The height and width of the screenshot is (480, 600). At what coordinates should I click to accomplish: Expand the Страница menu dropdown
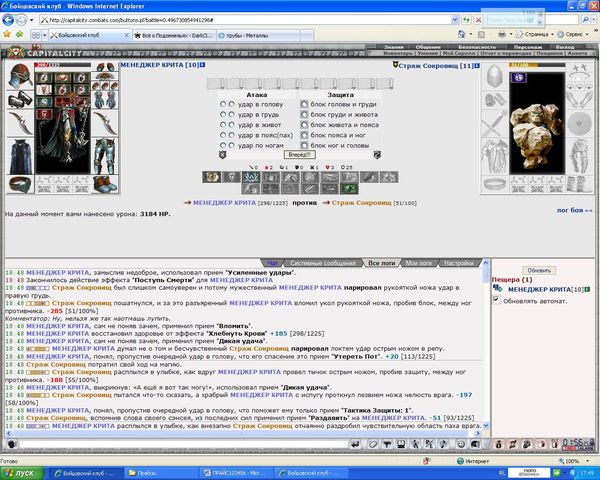click(552, 34)
